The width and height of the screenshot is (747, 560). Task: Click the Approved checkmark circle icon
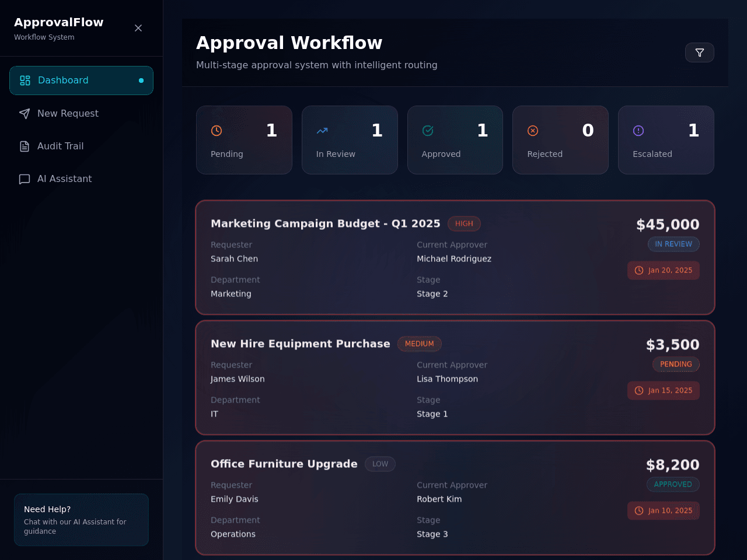pos(428,131)
